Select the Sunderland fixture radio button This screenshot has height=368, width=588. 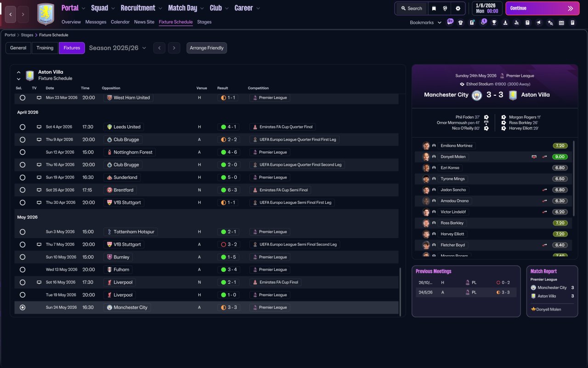click(x=23, y=178)
